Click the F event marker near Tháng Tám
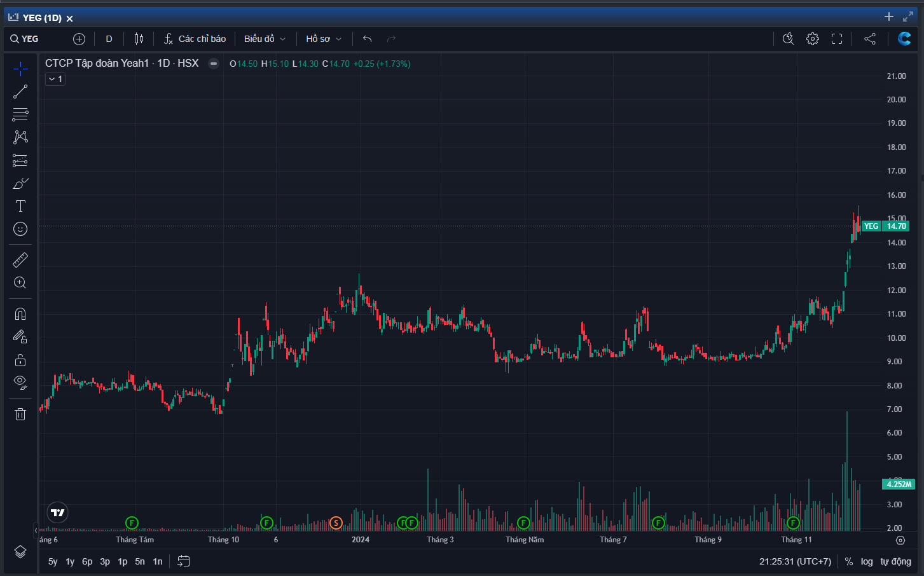Image resolution: width=924 pixels, height=576 pixels. (132, 523)
